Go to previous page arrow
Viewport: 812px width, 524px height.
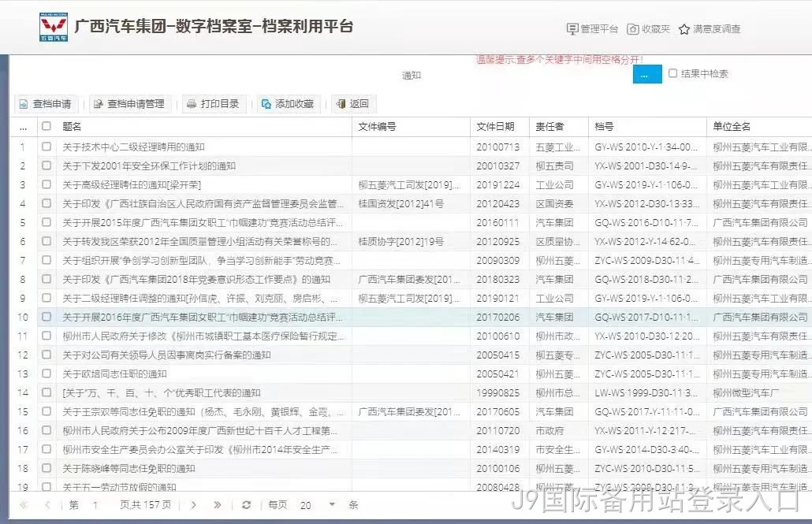tap(47, 505)
